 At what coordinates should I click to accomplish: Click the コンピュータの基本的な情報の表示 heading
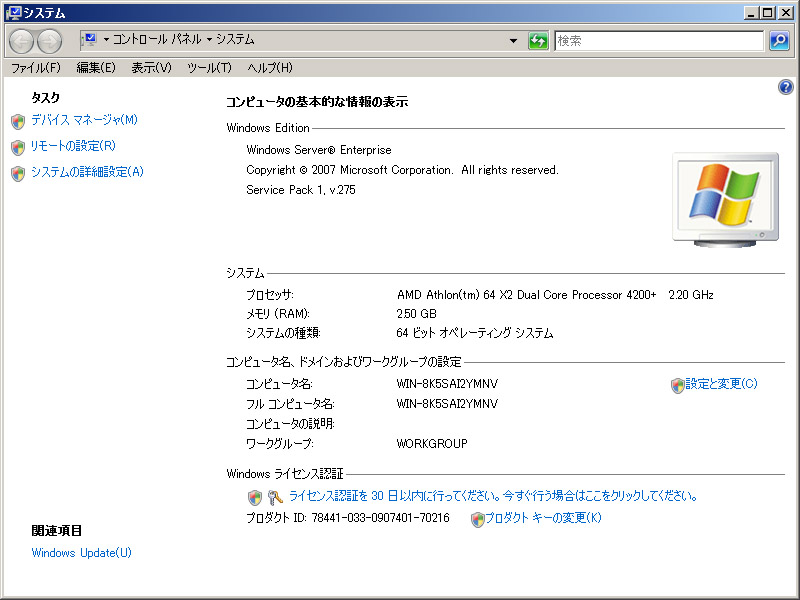[x=317, y=102]
